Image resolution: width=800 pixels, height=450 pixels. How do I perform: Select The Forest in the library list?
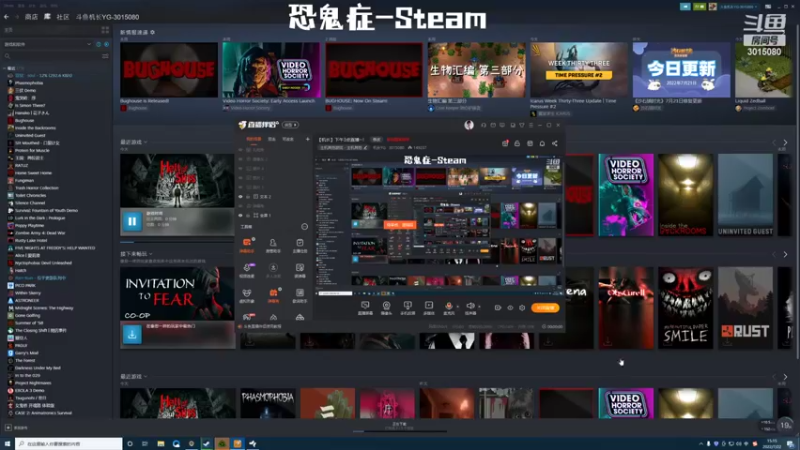point(24,360)
